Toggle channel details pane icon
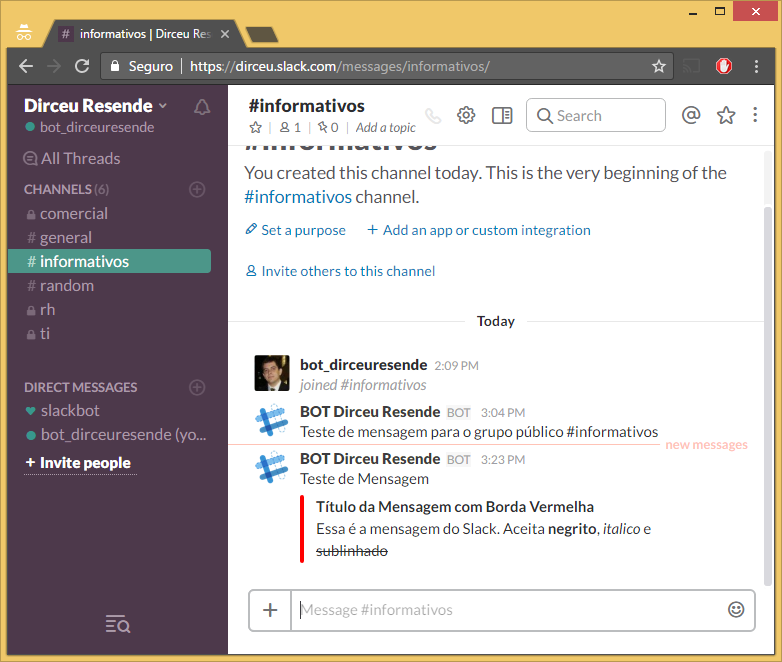This screenshot has height=662, width=782. pos(502,116)
